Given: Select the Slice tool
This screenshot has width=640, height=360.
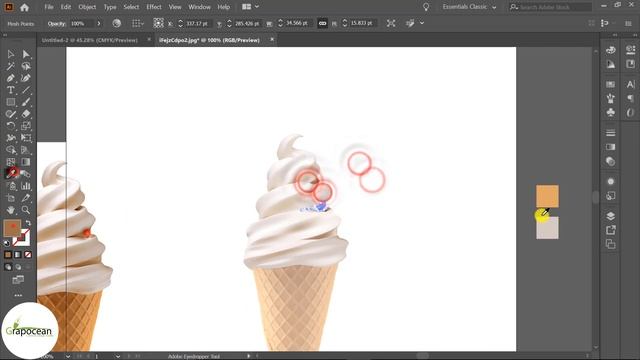Looking at the screenshot, I should point(26,198).
